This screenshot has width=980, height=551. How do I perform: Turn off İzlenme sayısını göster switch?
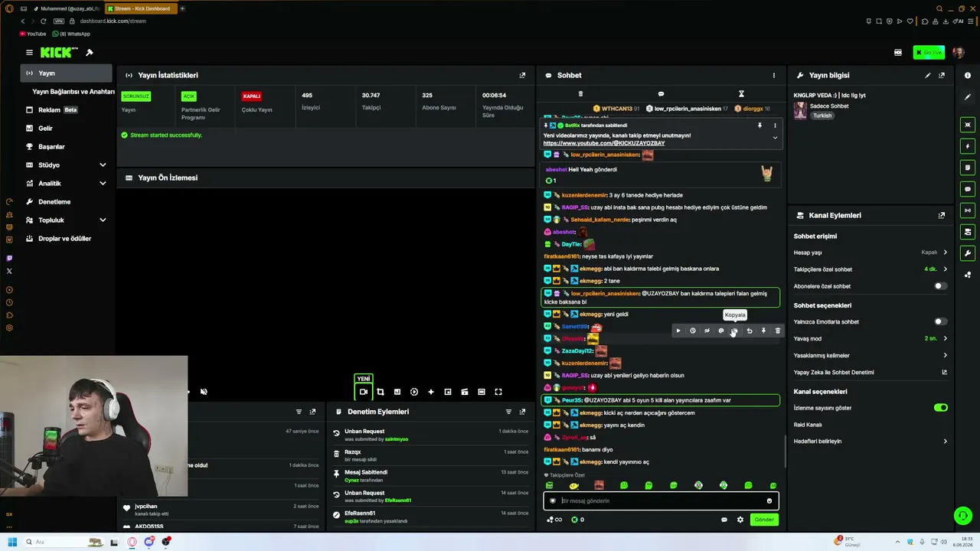pyautogui.click(x=941, y=408)
